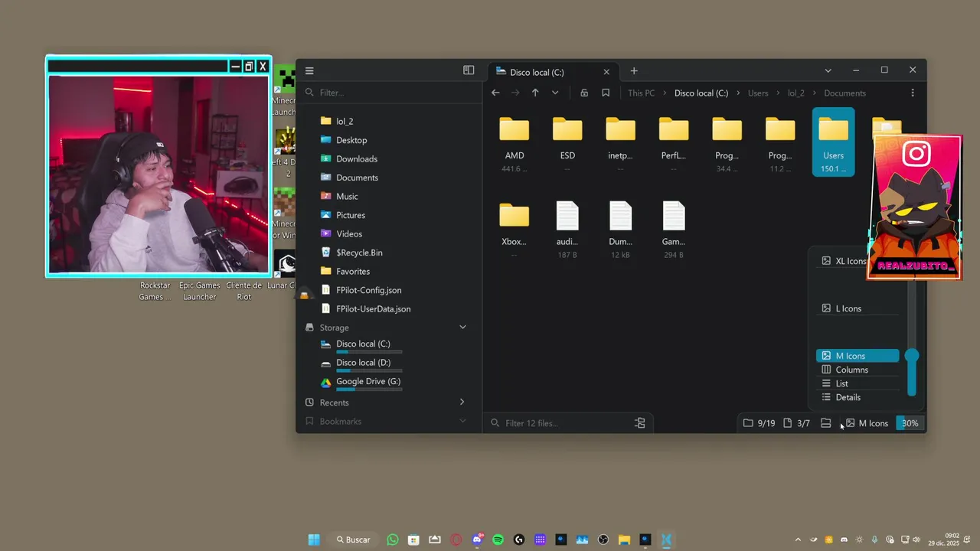Select the PerfL... folder
Screen dimensions: 980x551
674,142
